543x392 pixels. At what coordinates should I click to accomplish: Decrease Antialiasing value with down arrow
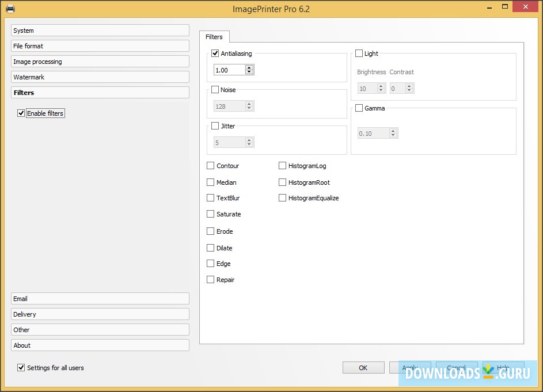(249, 72)
